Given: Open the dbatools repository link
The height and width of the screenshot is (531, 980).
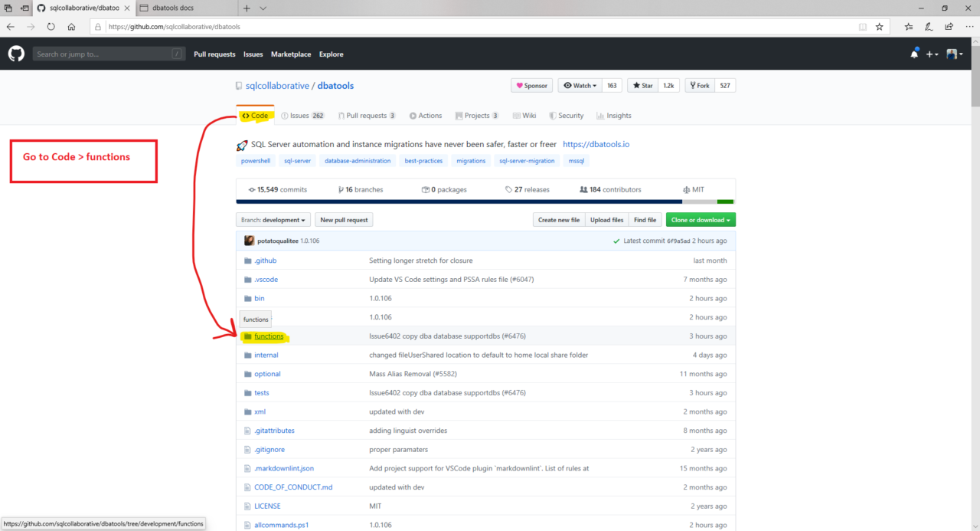Looking at the screenshot, I should (335, 86).
